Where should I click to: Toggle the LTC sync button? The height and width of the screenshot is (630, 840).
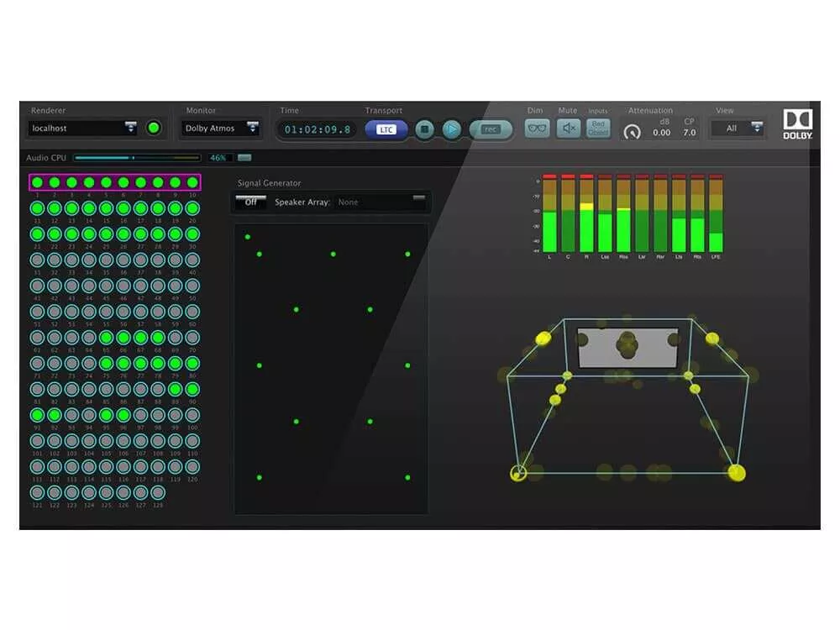click(386, 129)
